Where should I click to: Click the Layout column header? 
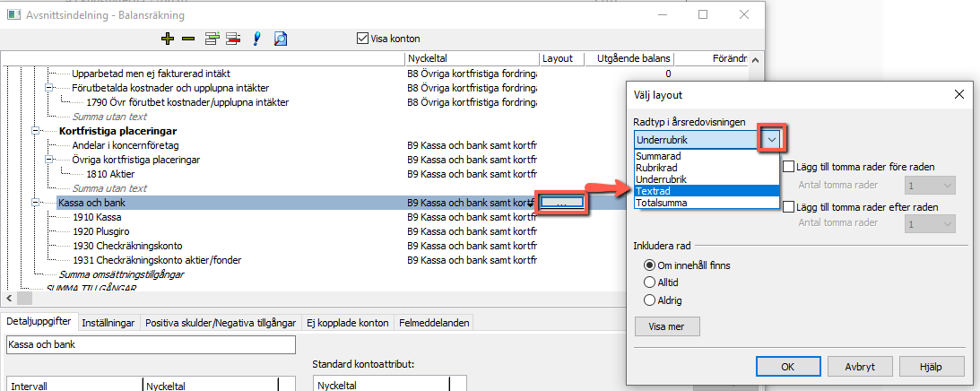pos(561,58)
